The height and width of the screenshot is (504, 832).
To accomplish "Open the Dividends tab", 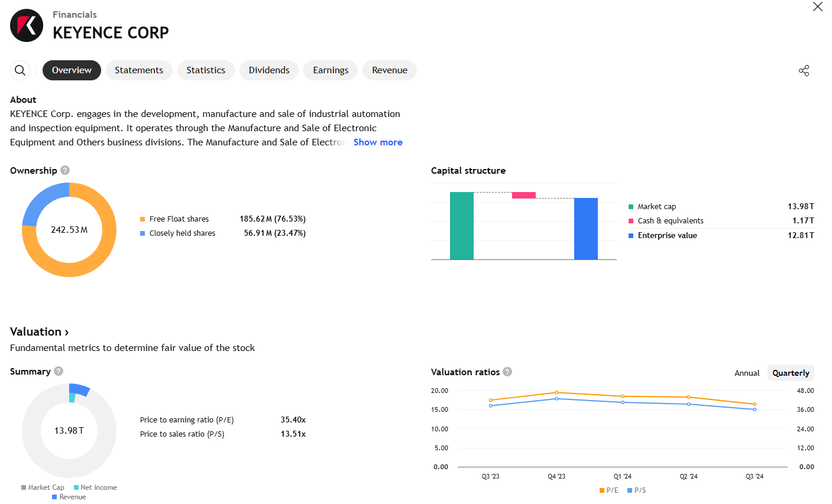I will coord(269,70).
